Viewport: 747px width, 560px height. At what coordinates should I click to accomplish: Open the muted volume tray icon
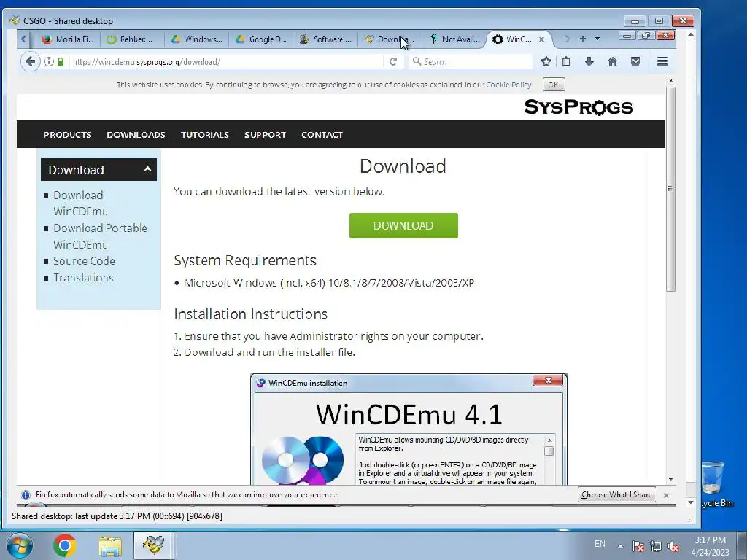673,546
